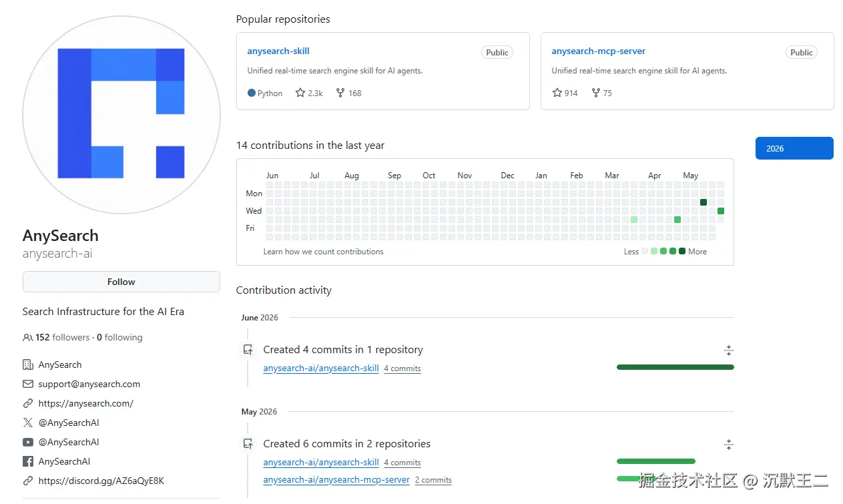Click the lightest gray legend square after Less
843x504 pixels.
pos(645,252)
